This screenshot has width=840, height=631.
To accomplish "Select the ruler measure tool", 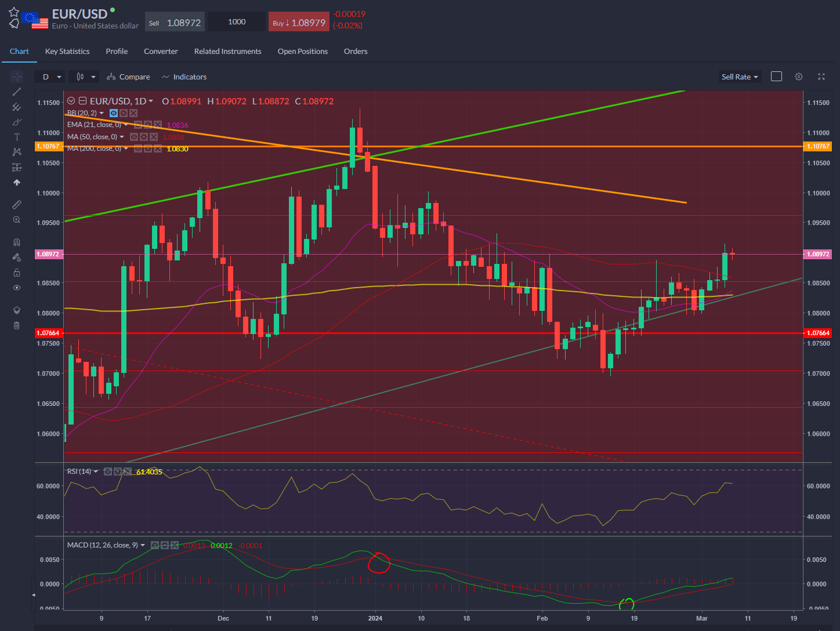I will [17, 204].
